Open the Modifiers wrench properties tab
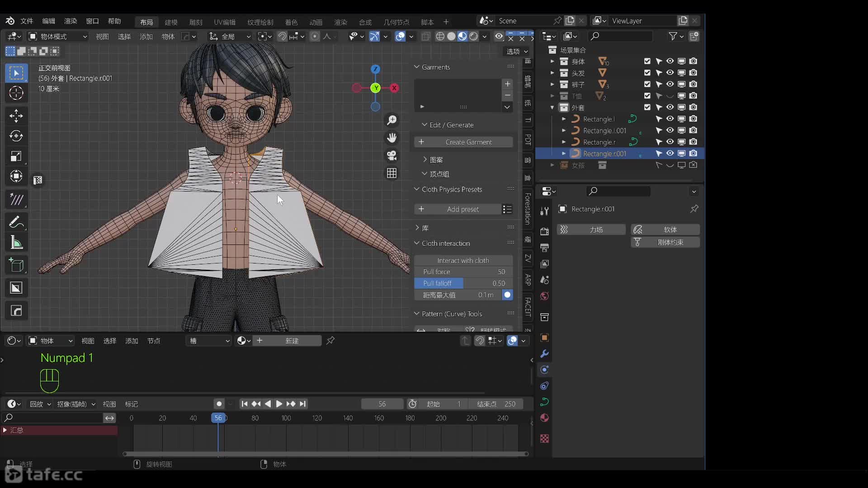The height and width of the screenshot is (488, 868). click(544, 353)
